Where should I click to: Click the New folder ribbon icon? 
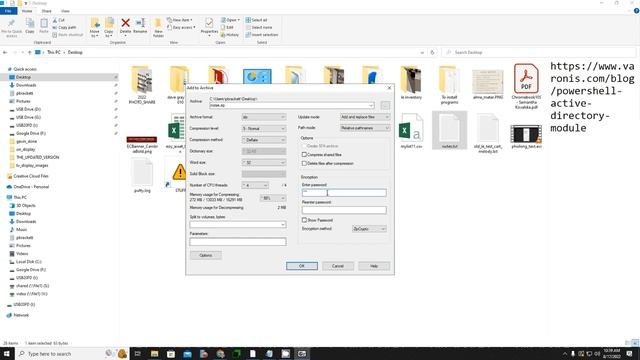click(x=158, y=28)
